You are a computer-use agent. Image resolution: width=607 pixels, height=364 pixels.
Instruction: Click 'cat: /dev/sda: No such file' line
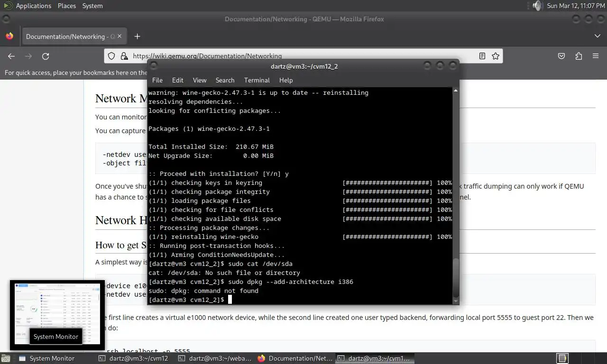[224, 273]
